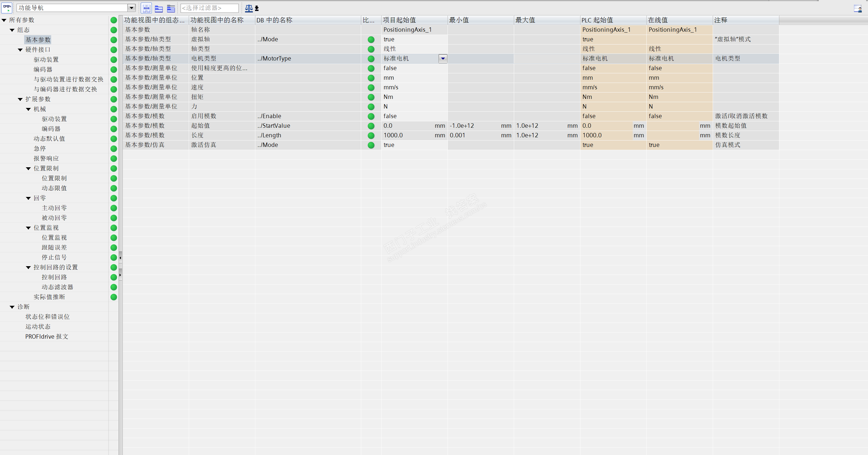Collapse the 回零 tree group

tap(28, 198)
